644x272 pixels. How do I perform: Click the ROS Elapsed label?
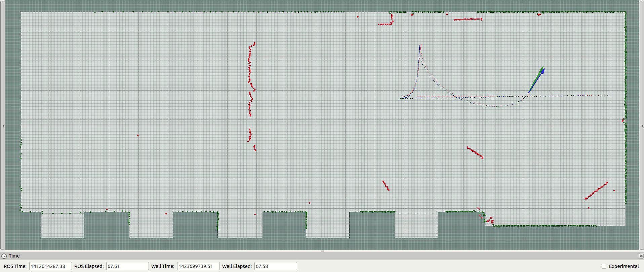point(89,266)
